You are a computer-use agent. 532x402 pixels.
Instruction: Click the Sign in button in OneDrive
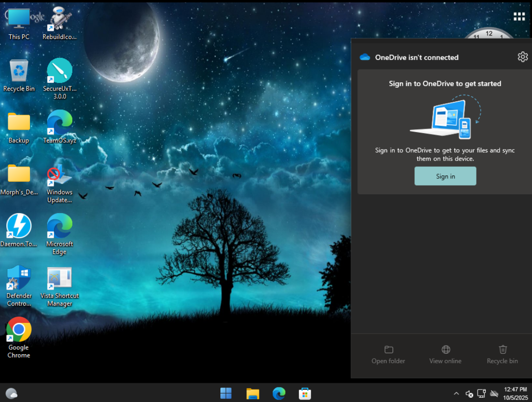(x=445, y=176)
